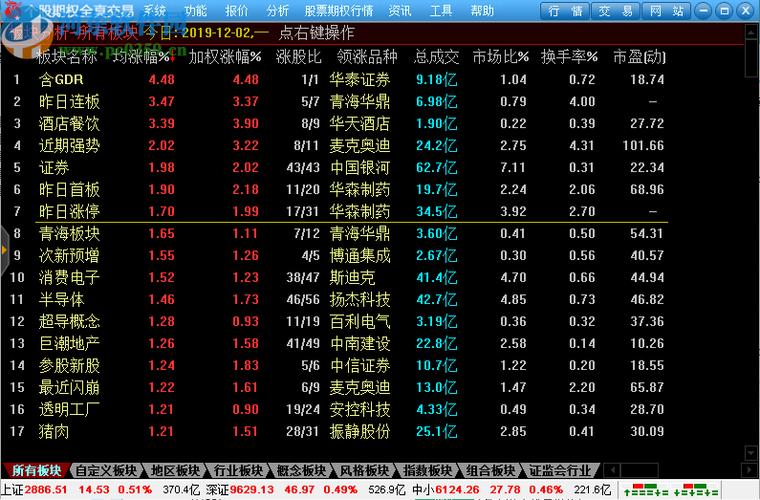
Task: Click 中小 index value 6124.26
Action: 457,490
